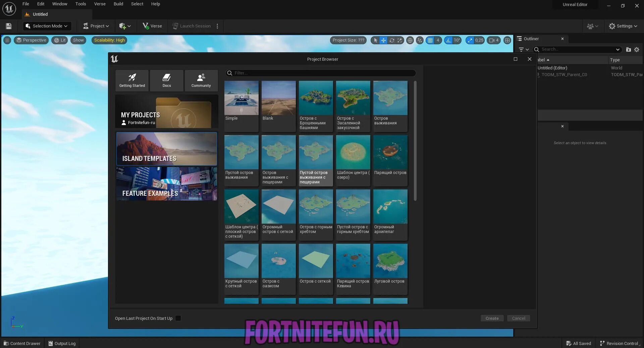Open the Community page button
The width and height of the screenshot is (644, 348).
[201, 80]
